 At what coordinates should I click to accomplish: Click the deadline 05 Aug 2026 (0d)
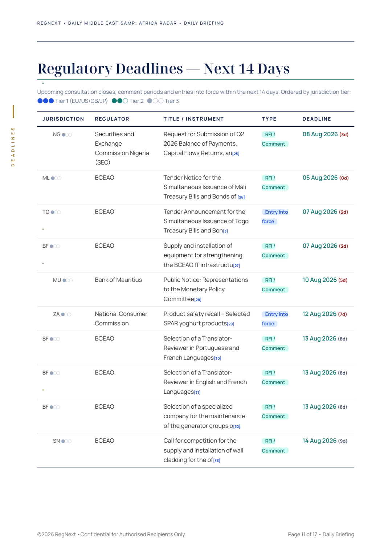pos(326,178)
